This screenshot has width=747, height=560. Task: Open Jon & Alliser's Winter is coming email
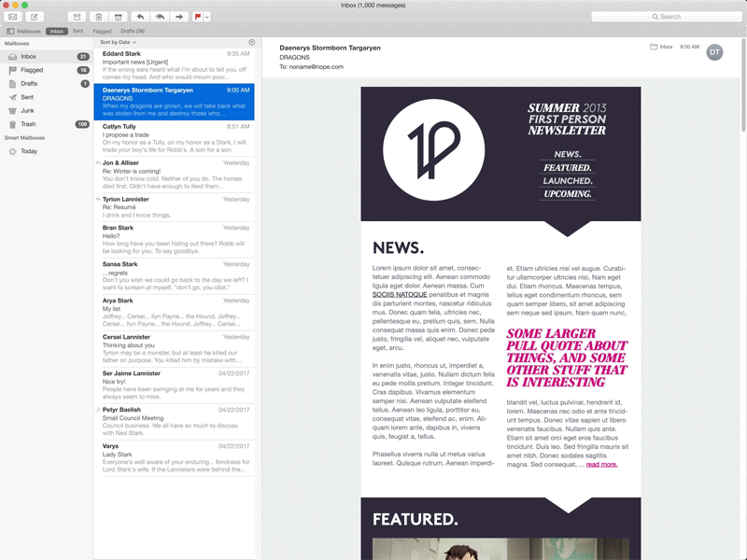[x=175, y=175]
